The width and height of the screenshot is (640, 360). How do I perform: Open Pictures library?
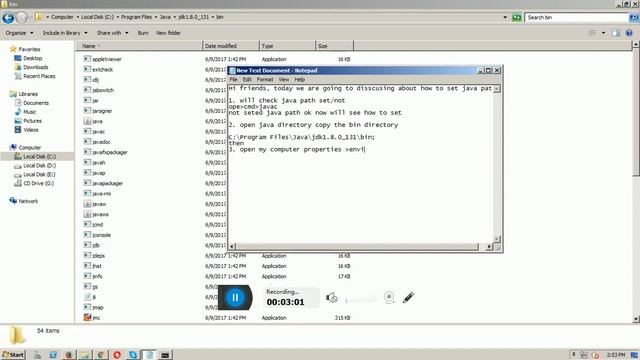(32, 121)
